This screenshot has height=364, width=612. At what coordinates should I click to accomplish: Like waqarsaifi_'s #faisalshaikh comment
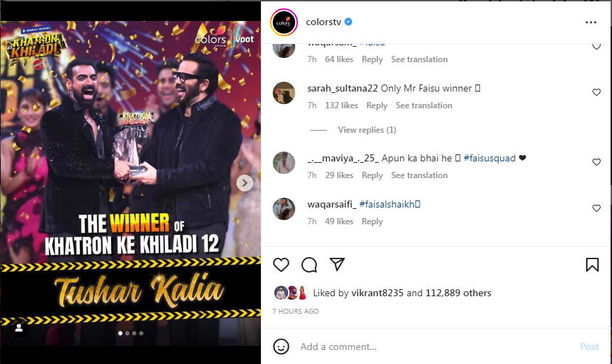[x=597, y=208]
